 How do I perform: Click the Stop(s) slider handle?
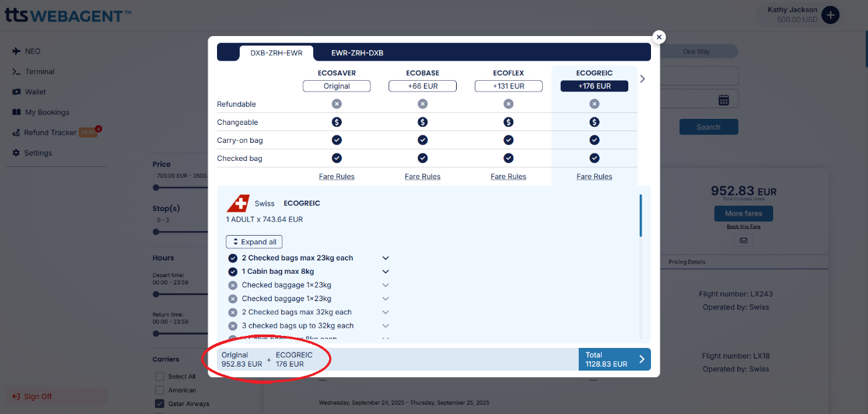click(156, 232)
